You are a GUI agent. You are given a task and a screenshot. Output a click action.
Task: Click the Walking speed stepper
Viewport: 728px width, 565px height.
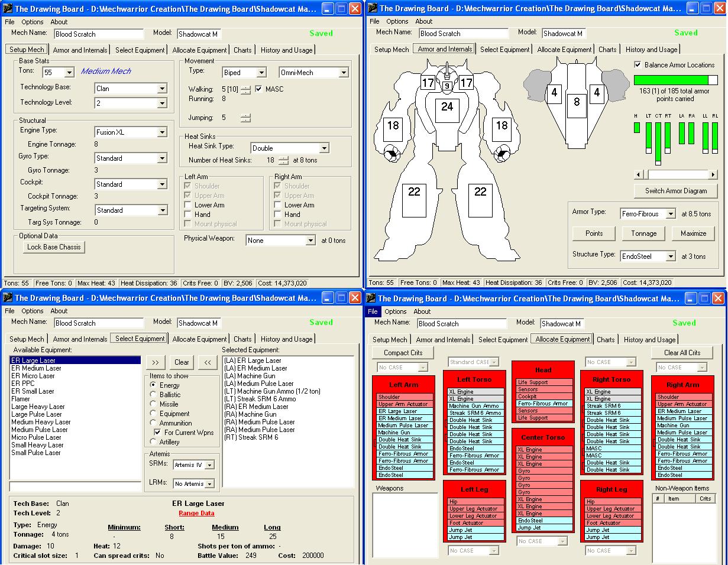pyautogui.click(x=245, y=90)
